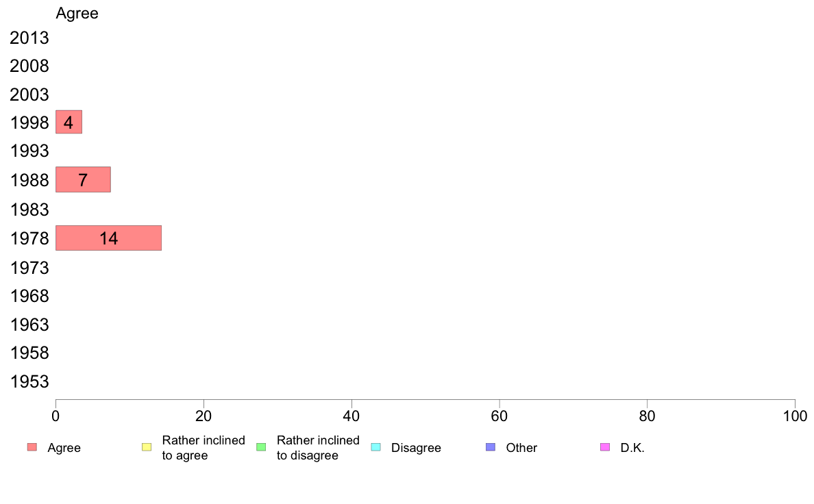The width and height of the screenshot is (814, 504).
Task: Select the 1988 bar showing 7
Action: (x=83, y=179)
